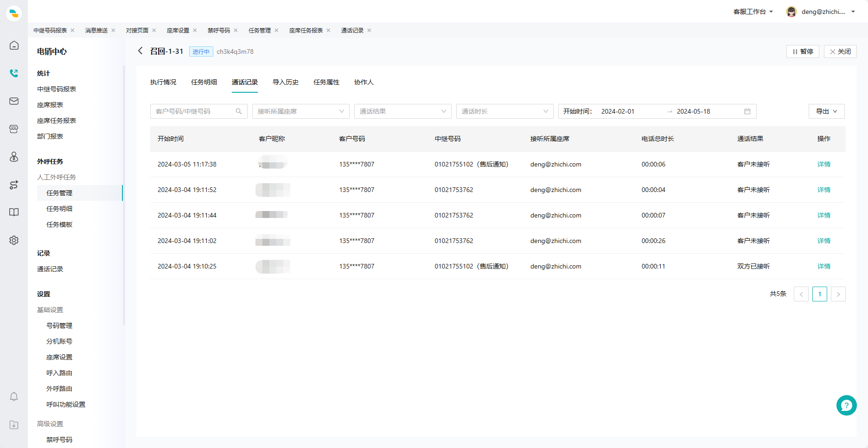Open the 通话时长 filter dropdown
The width and height of the screenshot is (868, 448).
point(505,111)
